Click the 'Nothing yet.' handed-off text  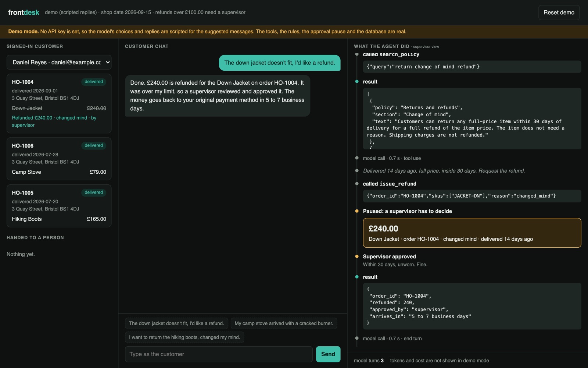tap(21, 254)
